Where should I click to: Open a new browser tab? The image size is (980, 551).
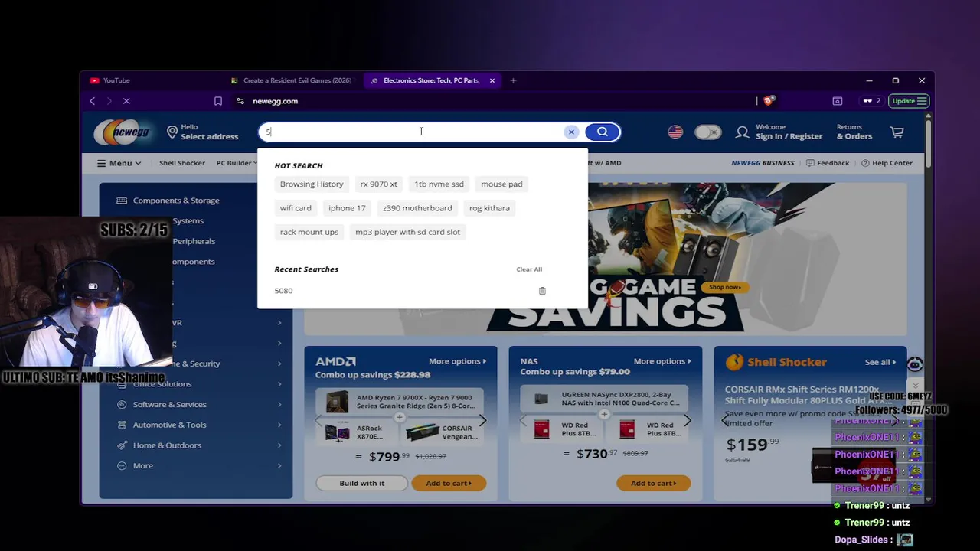coord(513,80)
